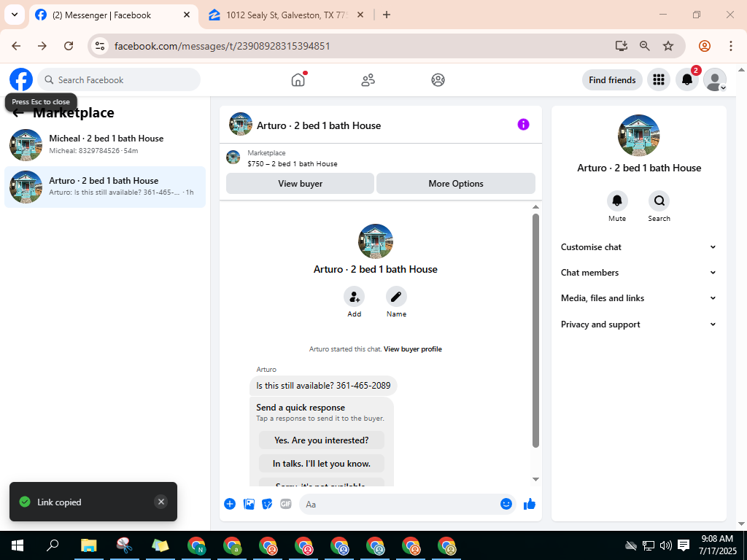The height and width of the screenshot is (560, 747).
Task: Open Chrome three-dot menu
Action: click(731, 46)
